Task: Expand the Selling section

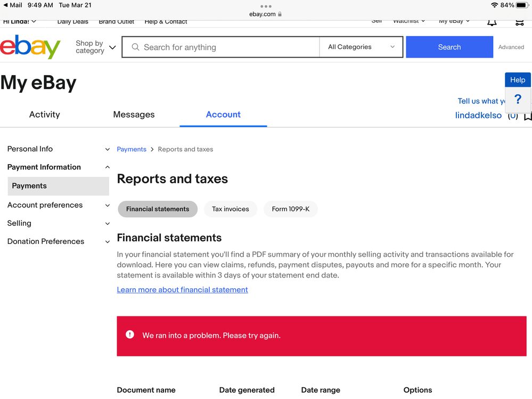Action: pos(59,223)
